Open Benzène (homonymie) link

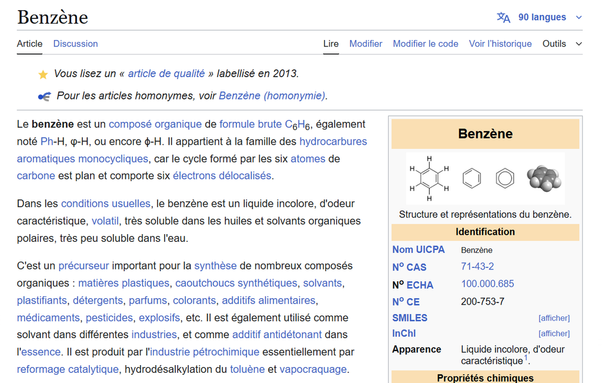[272, 96]
